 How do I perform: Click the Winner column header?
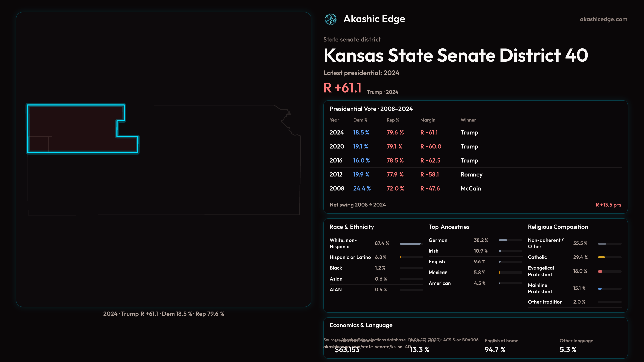[468, 120]
